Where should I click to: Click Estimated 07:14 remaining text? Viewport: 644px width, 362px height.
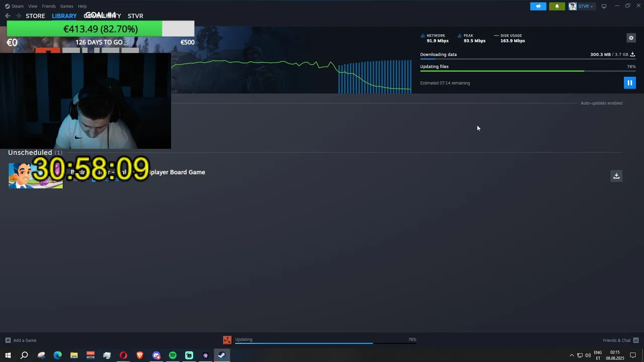click(445, 83)
